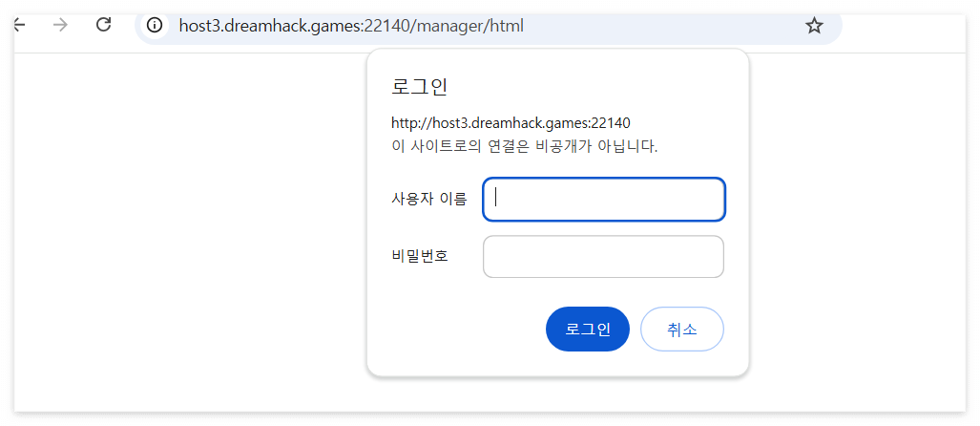Submit credentials with the blue 로그인 button
Viewport: 980px width, 426px height.
[588, 329]
